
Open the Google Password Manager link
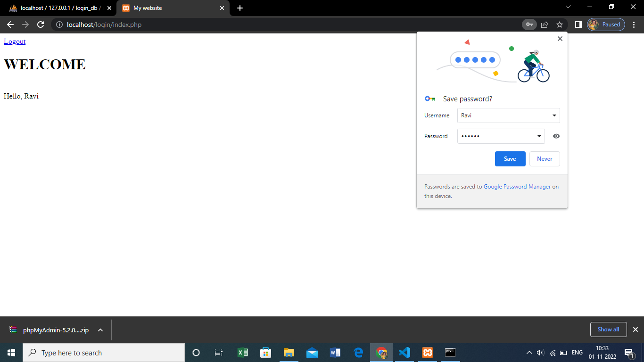(x=517, y=186)
